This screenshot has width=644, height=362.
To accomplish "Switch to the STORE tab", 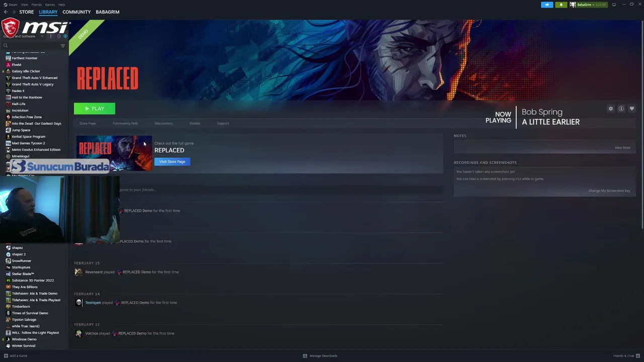I will tap(27, 12).
